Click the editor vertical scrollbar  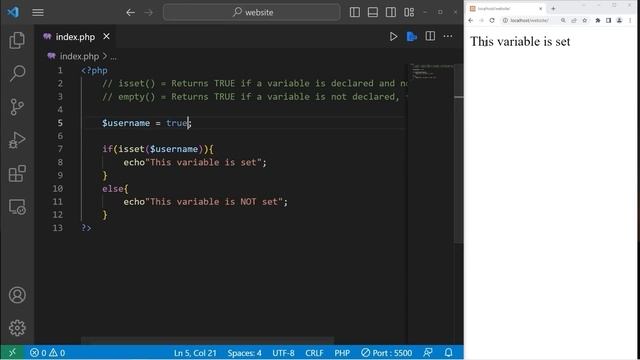[458, 154]
